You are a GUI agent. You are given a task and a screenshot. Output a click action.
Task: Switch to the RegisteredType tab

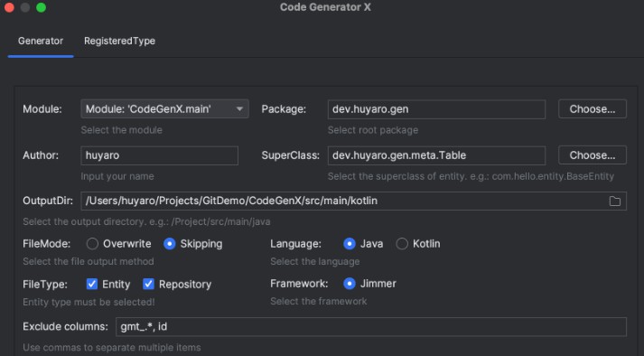[x=119, y=41]
